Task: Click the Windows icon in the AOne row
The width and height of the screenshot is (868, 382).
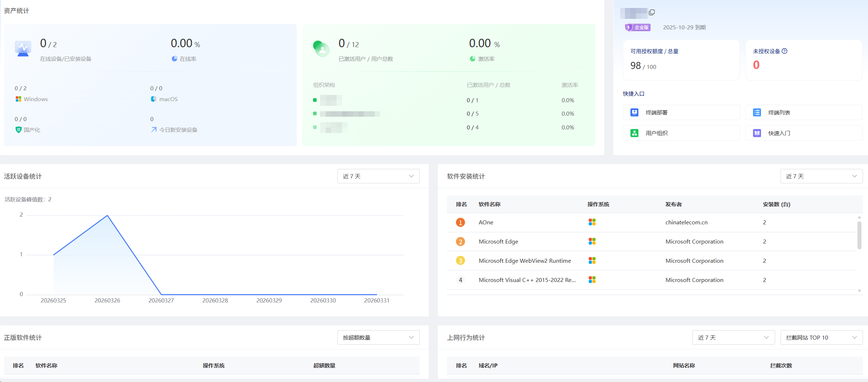Action: 592,222
